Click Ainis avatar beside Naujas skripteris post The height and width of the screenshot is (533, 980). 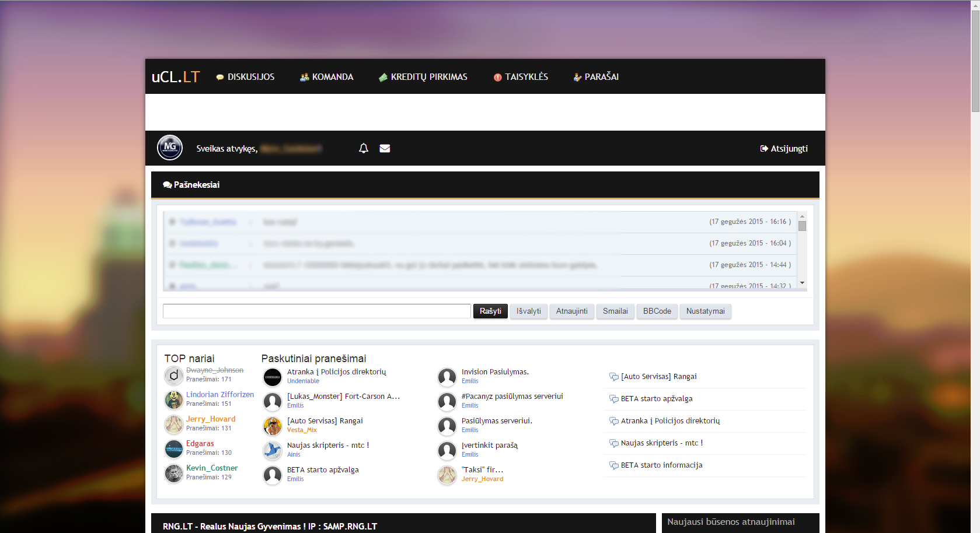pyautogui.click(x=273, y=451)
